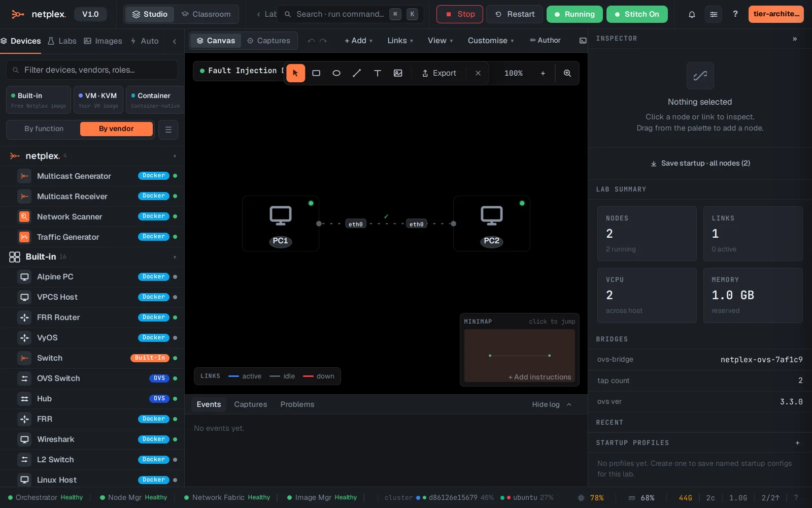Select the insert image tool

click(x=398, y=73)
